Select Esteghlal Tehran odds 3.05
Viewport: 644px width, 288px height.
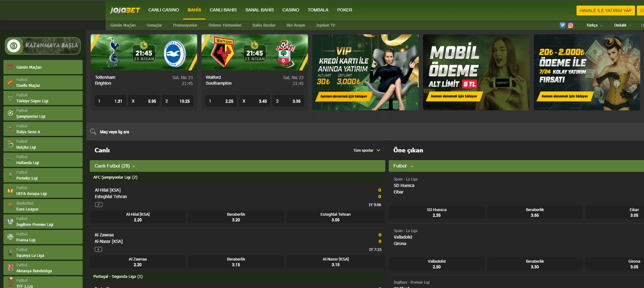(x=335, y=217)
